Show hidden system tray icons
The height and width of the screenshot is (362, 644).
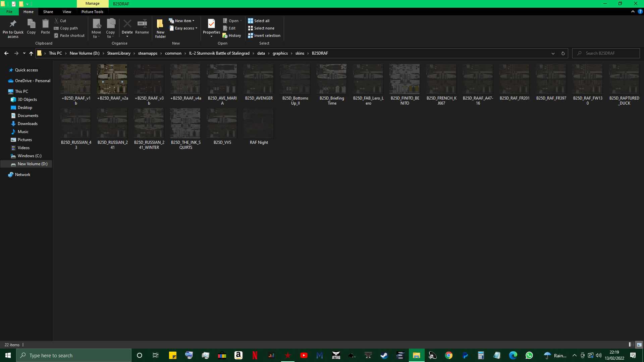[x=574, y=355]
